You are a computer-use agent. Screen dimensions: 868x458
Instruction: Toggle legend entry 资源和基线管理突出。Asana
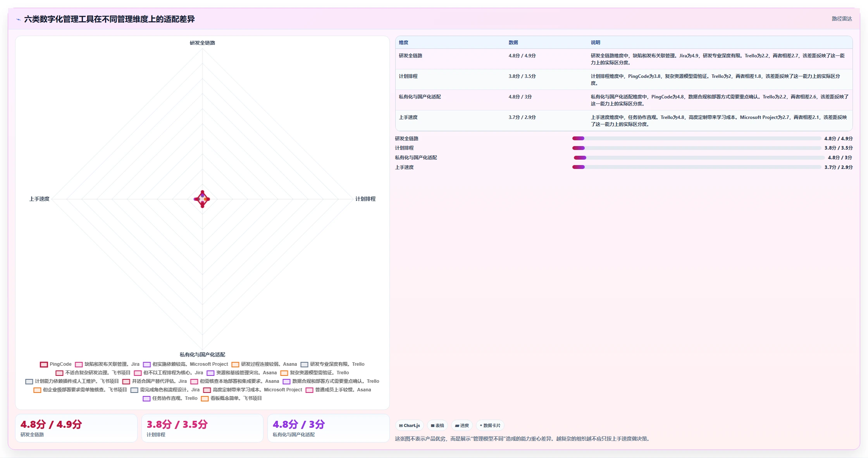(x=242, y=373)
